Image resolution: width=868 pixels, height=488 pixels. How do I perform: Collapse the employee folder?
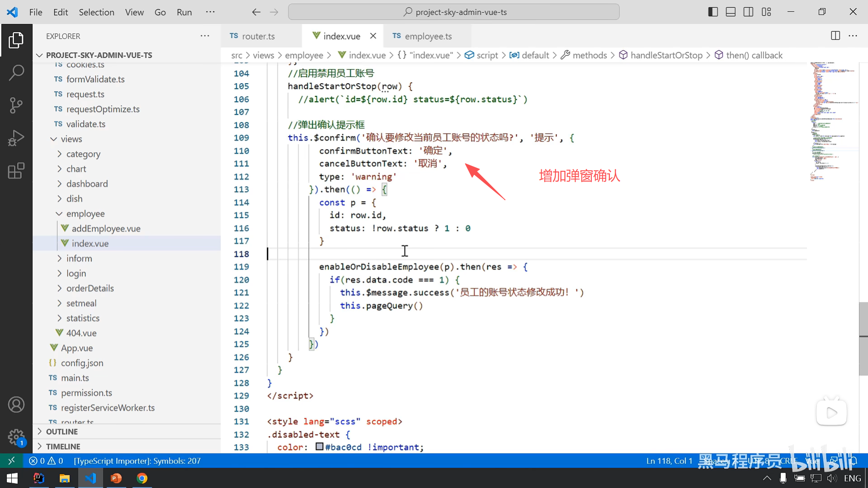coord(85,214)
